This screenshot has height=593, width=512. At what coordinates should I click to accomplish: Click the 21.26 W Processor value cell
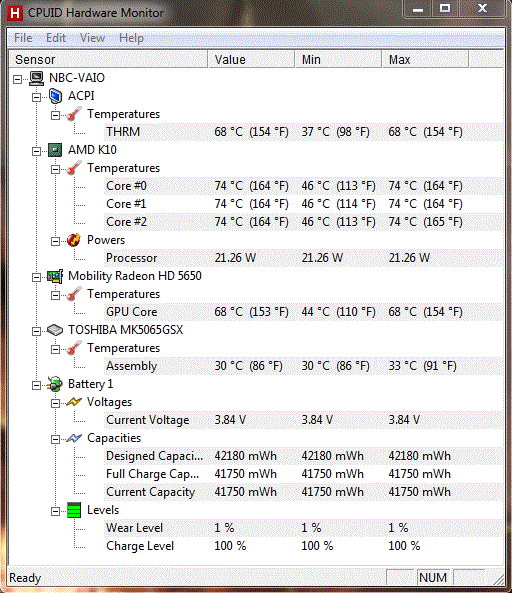coord(235,258)
